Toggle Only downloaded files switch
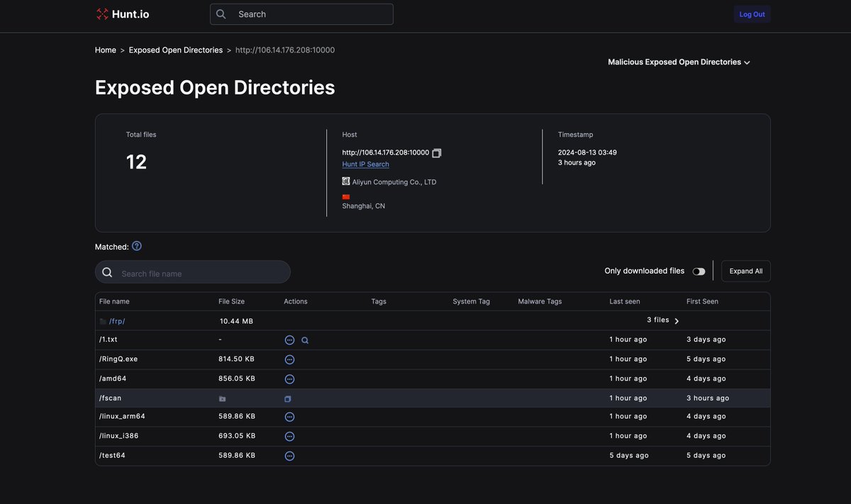This screenshot has width=851, height=504. 699,271
